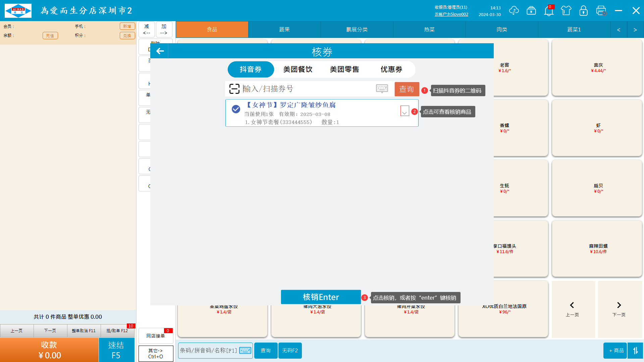
Task: Click the 兑换 points button
Action: click(127, 36)
